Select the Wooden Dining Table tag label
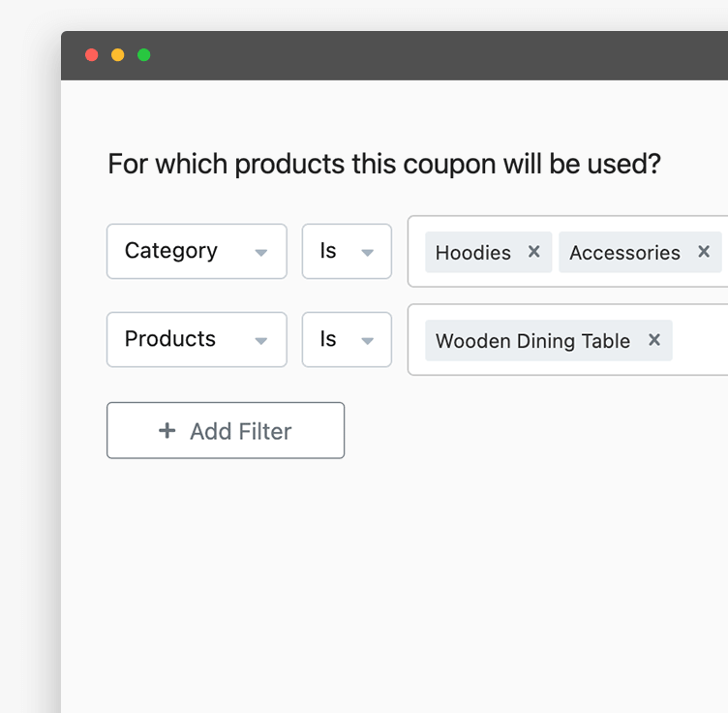Screen dimensions: 728x713 (532, 341)
